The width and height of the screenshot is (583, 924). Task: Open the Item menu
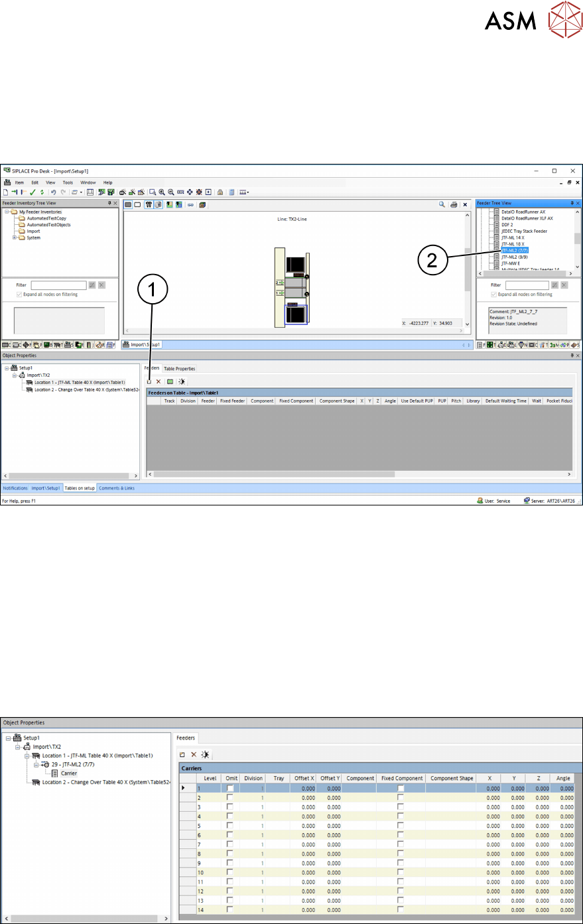tap(19, 182)
